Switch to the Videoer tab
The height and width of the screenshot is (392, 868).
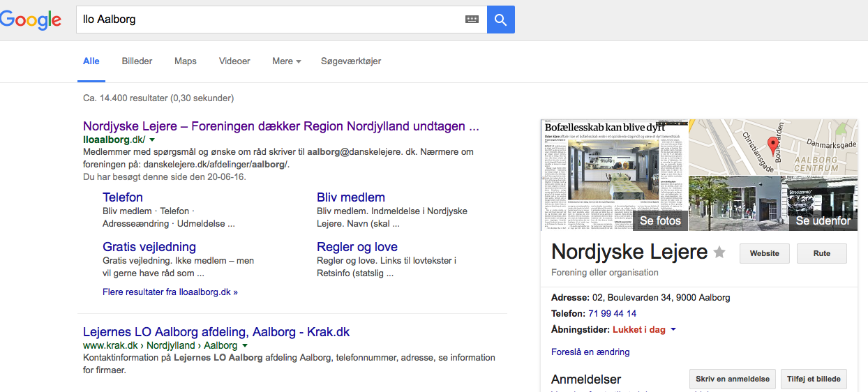pyautogui.click(x=234, y=61)
